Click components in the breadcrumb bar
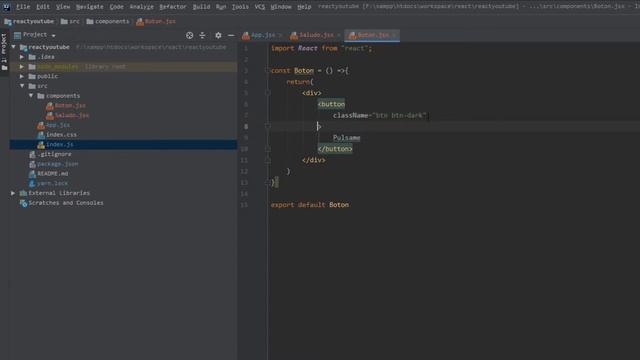This screenshot has width=640, height=360. click(108, 22)
